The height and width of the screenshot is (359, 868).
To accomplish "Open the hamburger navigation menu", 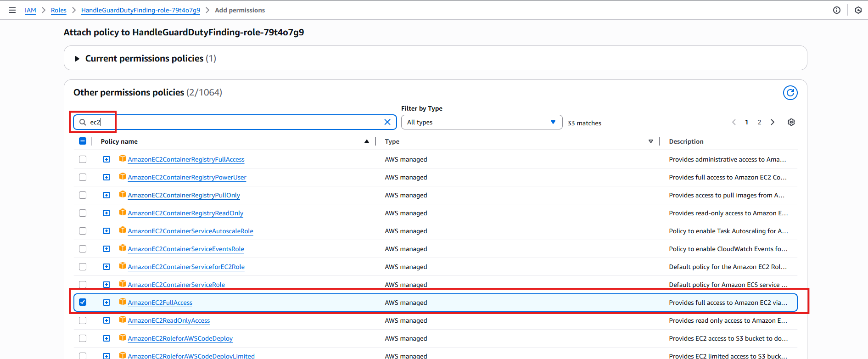I will [x=12, y=10].
